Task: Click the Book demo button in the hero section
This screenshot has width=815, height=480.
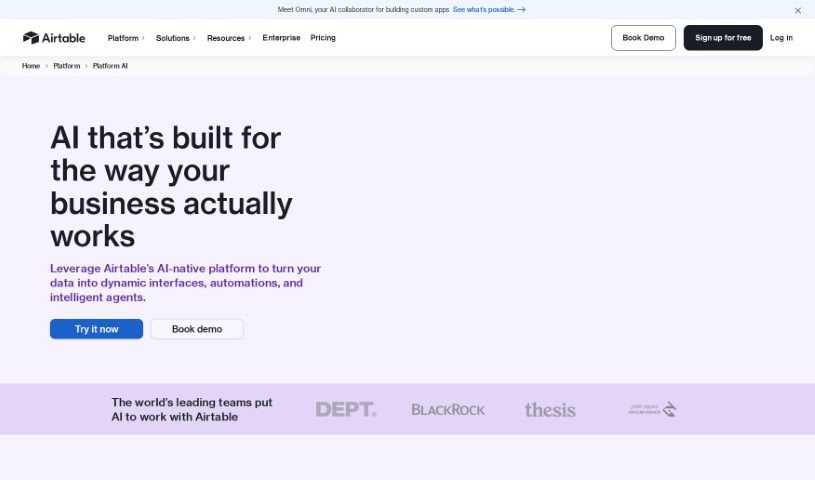Action: (197, 329)
